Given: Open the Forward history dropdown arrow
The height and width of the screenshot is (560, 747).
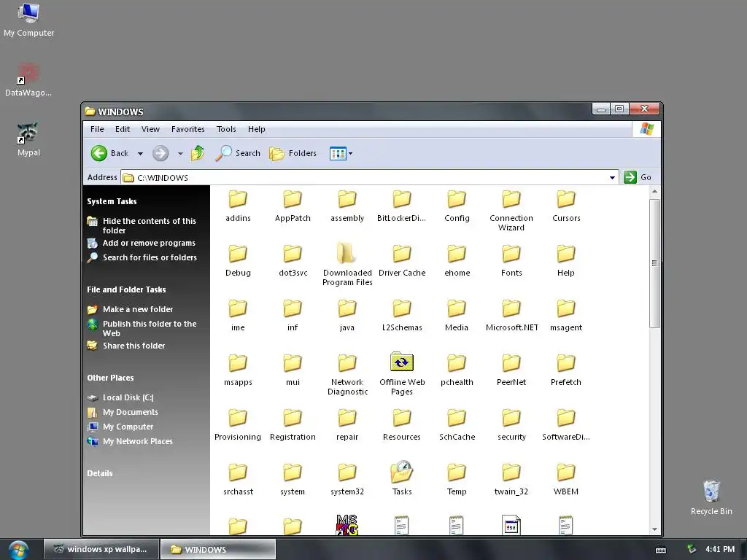Looking at the screenshot, I should pos(180,153).
